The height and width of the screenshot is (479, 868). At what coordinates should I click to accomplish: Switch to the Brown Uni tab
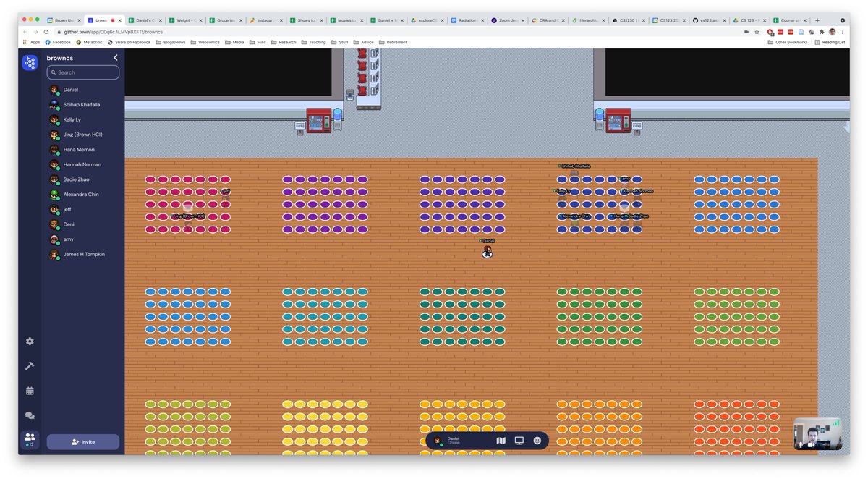click(x=64, y=20)
